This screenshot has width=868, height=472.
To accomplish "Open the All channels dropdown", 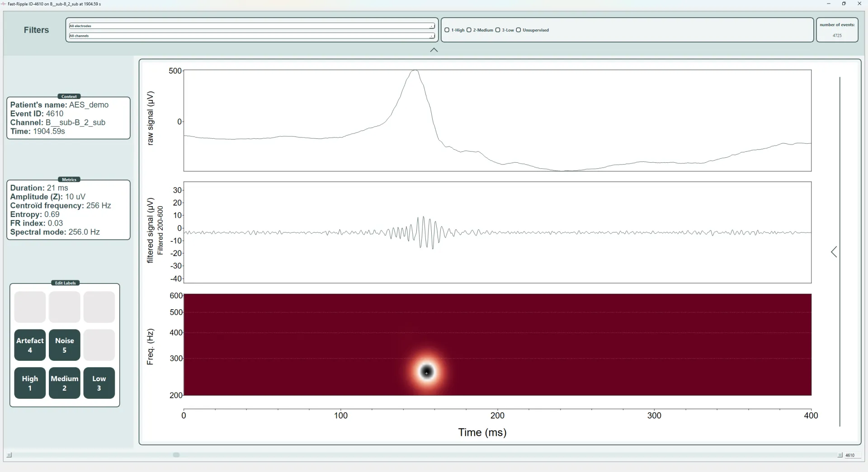I will (251, 36).
